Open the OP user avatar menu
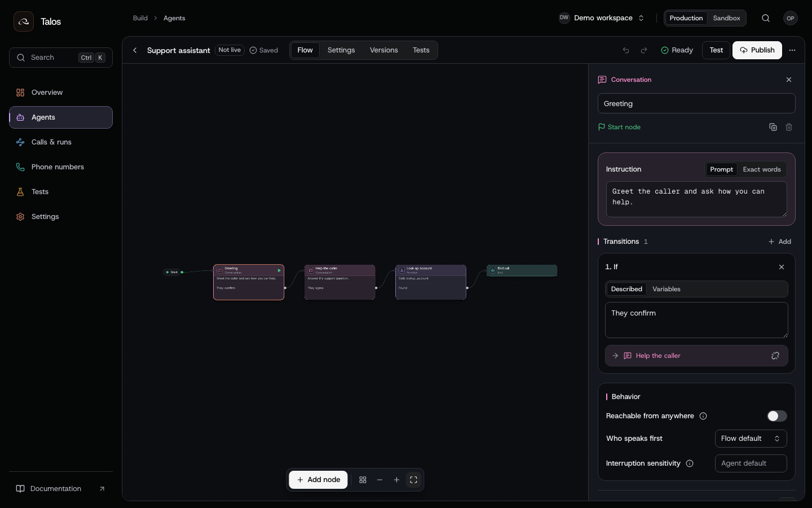The width and height of the screenshot is (812, 508). click(x=791, y=18)
